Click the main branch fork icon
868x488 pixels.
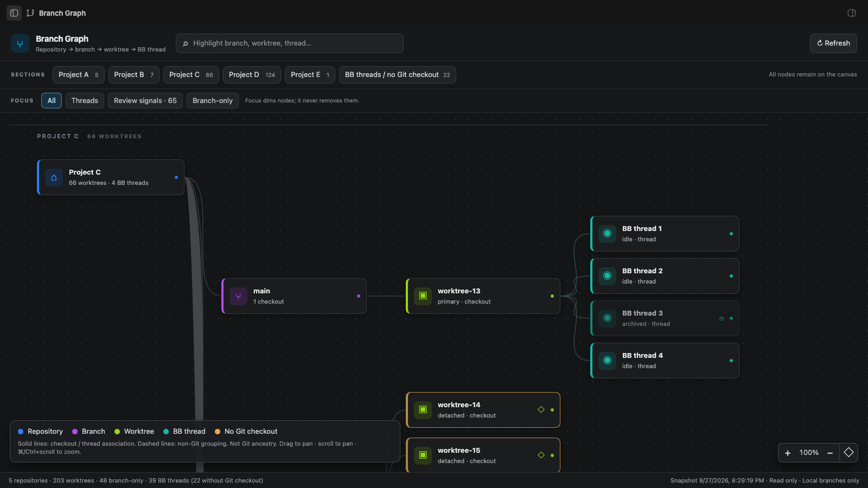[x=238, y=296]
